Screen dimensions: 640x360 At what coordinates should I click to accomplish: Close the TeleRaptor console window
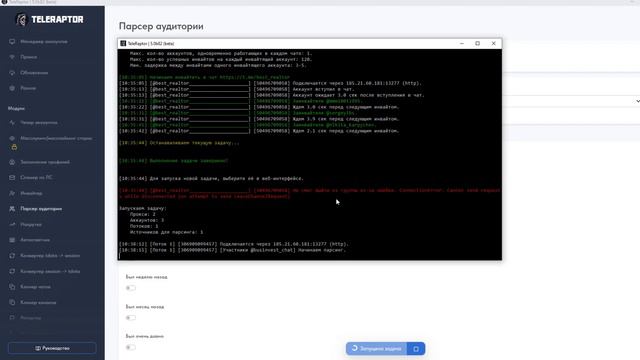pos(493,43)
